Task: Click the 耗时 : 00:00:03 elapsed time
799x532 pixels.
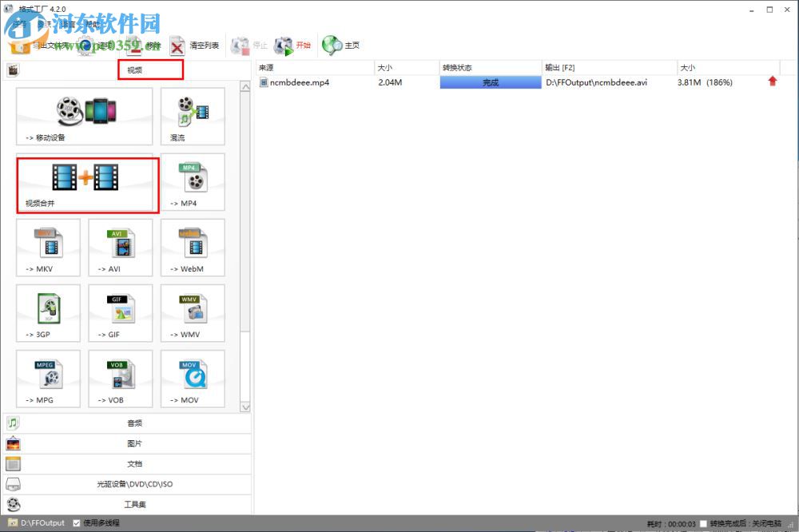Action: (x=671, y=523)
